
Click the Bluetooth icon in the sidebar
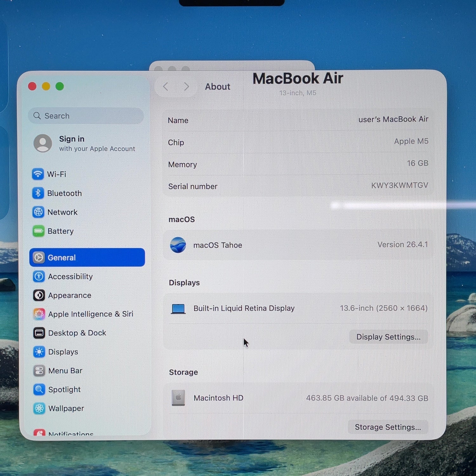38,193
